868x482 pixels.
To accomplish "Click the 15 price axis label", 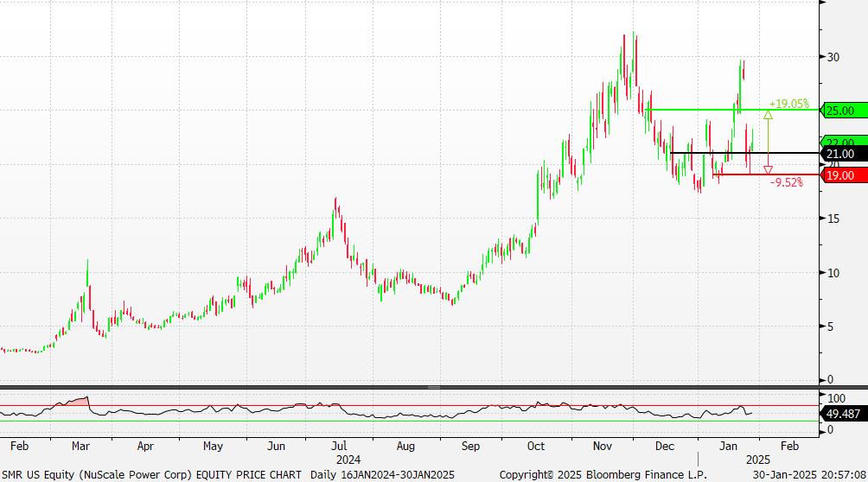I will point(833,219).
